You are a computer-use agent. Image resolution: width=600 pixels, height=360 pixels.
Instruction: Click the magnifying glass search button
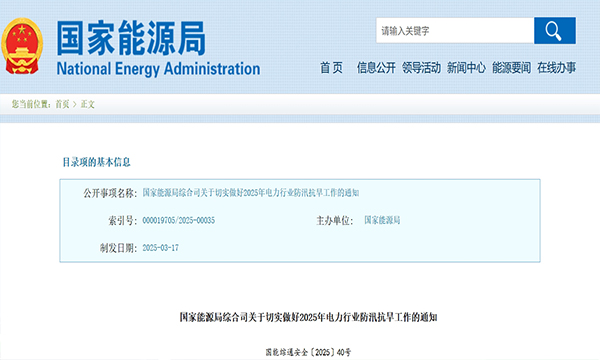[555, 30]
